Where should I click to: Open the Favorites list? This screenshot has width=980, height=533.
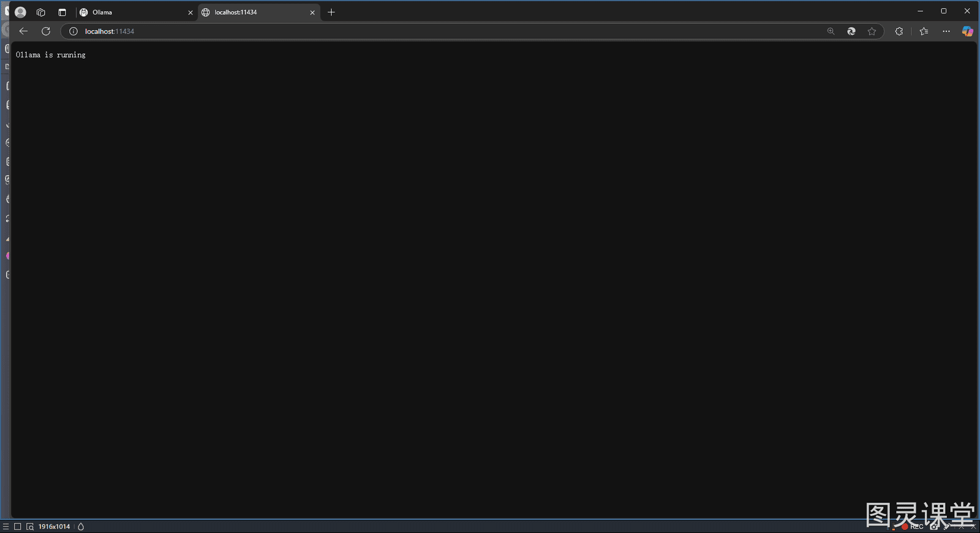pos(924,31)
